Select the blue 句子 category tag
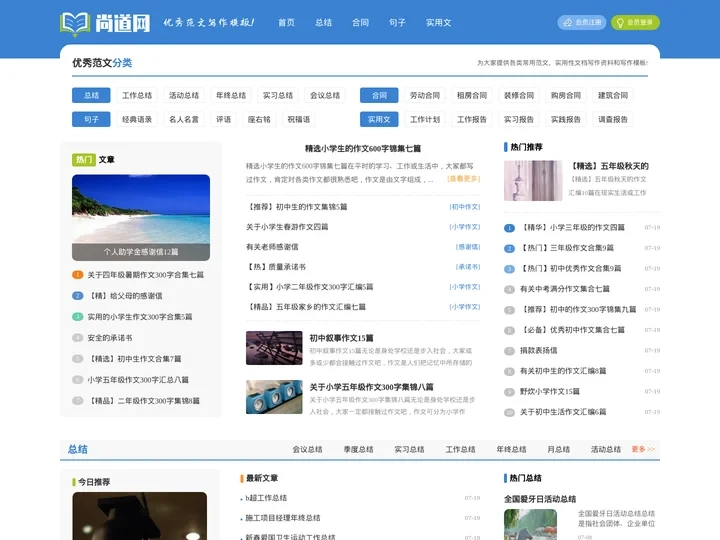Screen dimensions: 720x540 (x=91, y=119)
